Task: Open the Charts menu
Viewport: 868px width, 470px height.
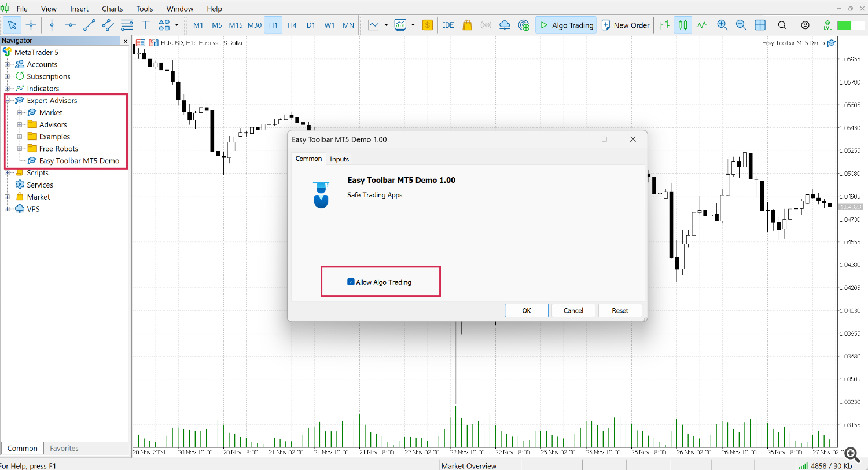Action: coord(112,9)
